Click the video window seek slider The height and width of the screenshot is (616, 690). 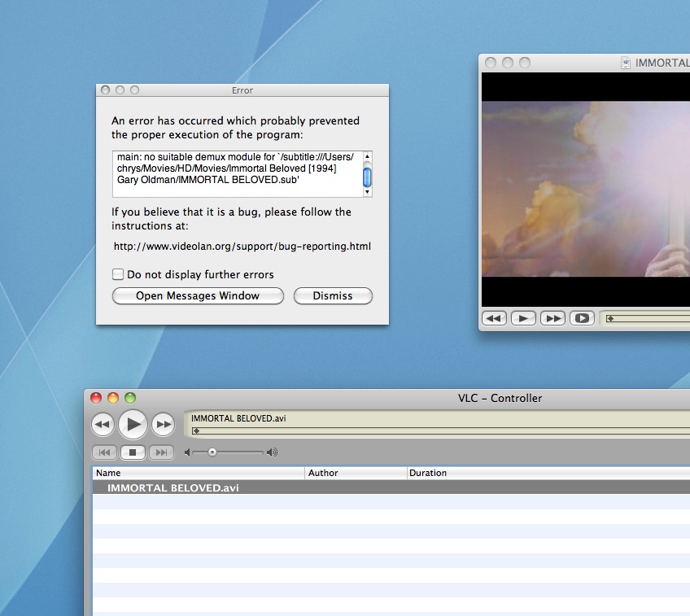(x=648, y=318)
